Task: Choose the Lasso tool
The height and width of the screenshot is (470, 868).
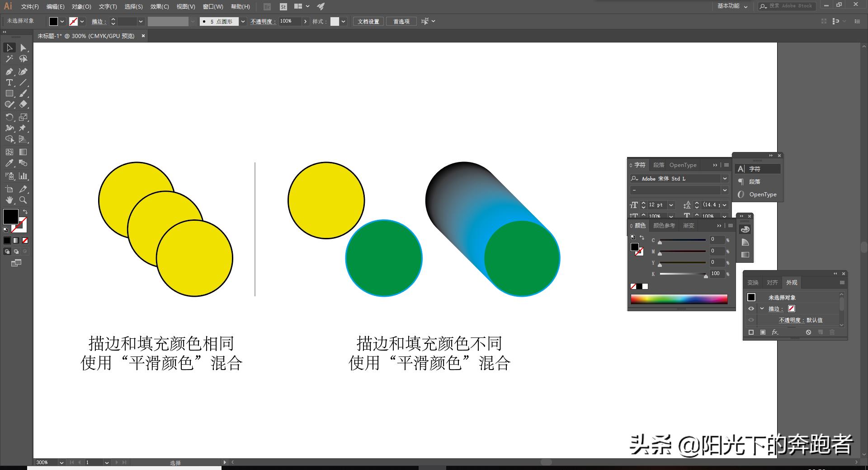Action: [23, 59]
